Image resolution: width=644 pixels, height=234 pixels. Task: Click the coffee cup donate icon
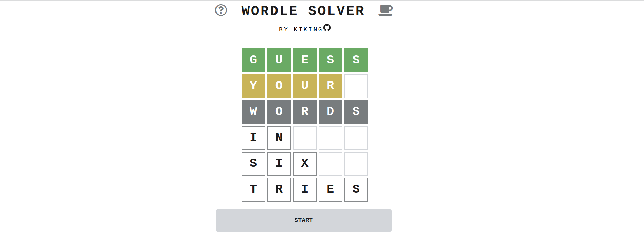385,10
